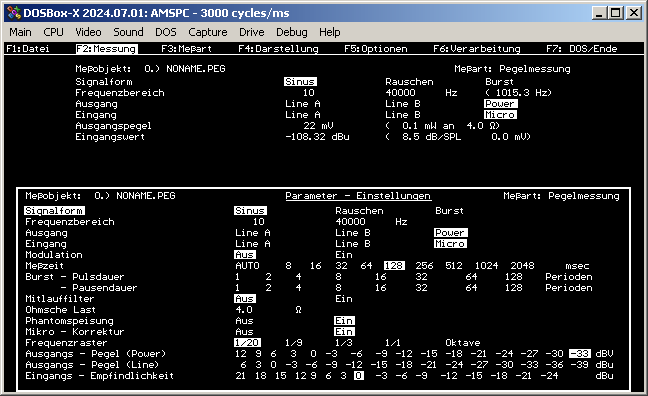Image resolution: width=648 pixels, height=396 pixels.
Task: Select Line B as Ausgang in parameters
Action: pyautogui.click(x=353, y=233)
